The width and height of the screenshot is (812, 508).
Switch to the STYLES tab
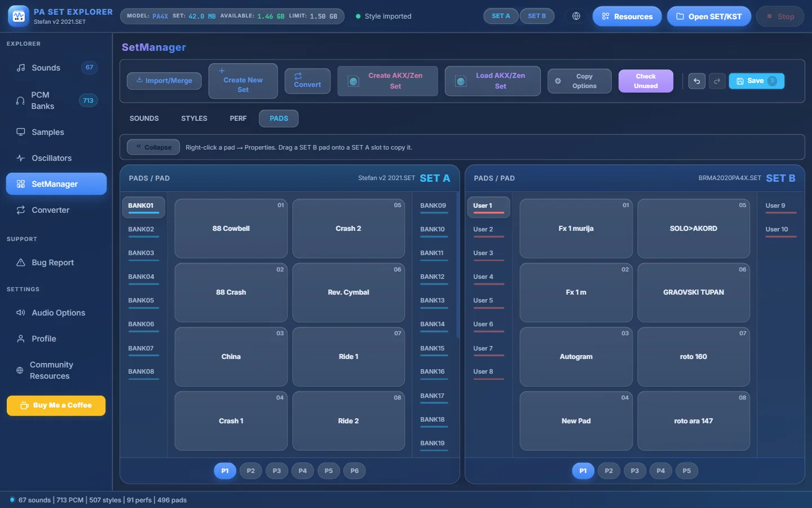click(x=194, y=119)
